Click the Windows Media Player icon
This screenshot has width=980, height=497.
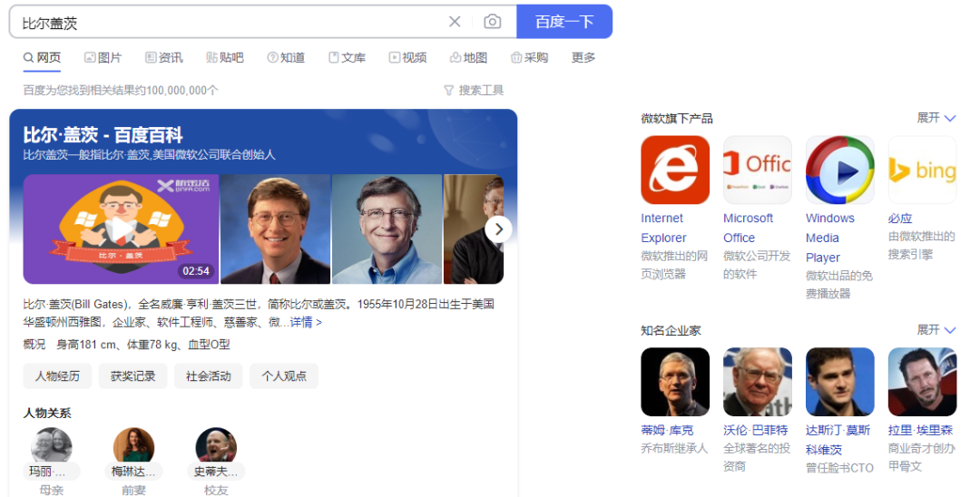point(840,170)
